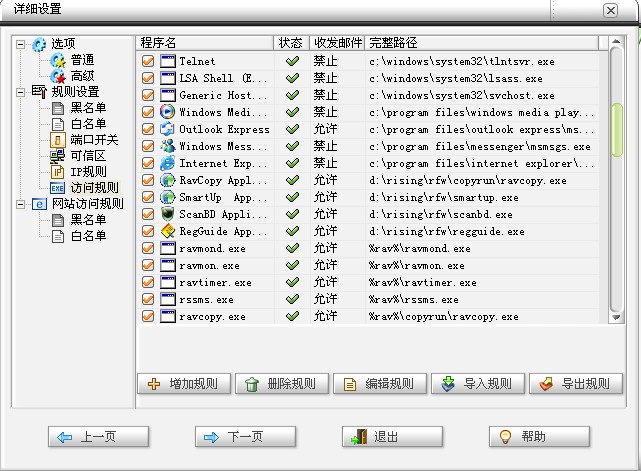
Task: Toggle the Windows Media Player rule checkbox
Action: 148,112
